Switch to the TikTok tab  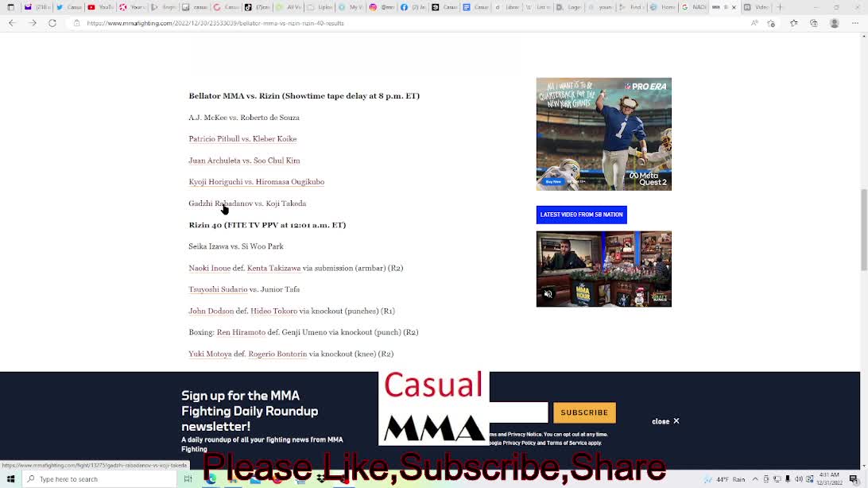[x=256, y=7]
